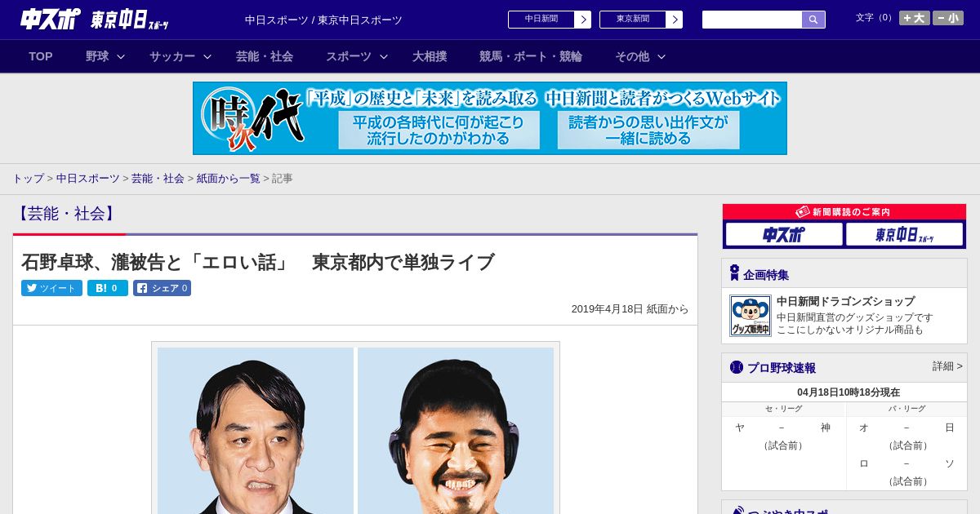Click the arrow beside 東京新聞 button

click(x=675, y=20)
